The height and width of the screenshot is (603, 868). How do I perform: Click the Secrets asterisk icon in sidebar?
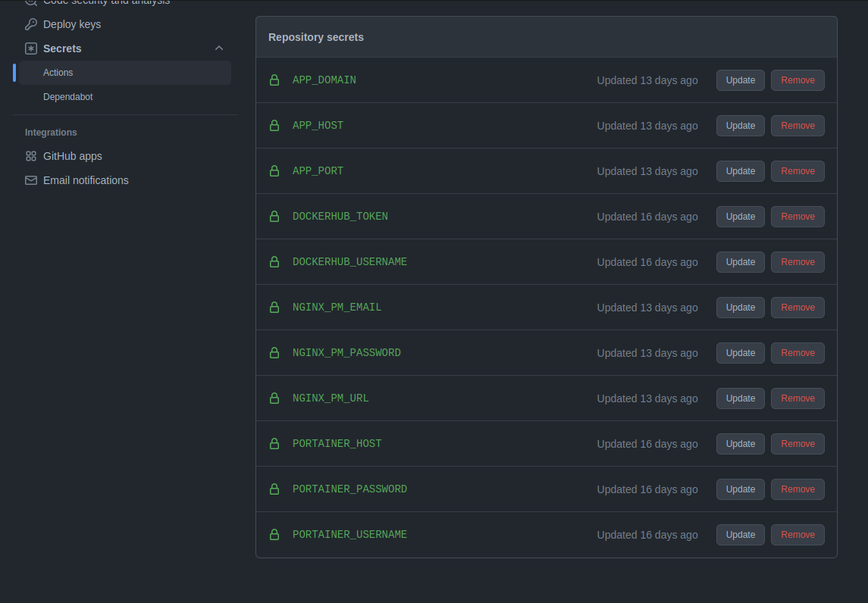click(31, 48)
